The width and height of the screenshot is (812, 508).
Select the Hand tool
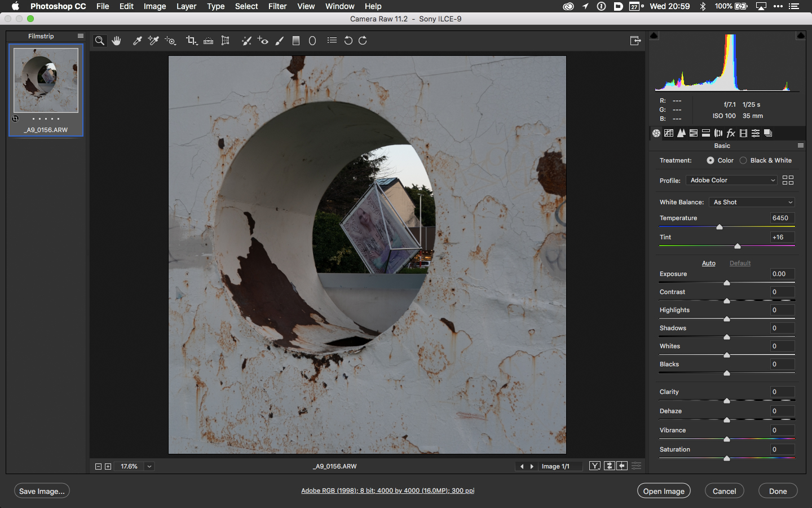pyautogui.click(x=117, y=41)
